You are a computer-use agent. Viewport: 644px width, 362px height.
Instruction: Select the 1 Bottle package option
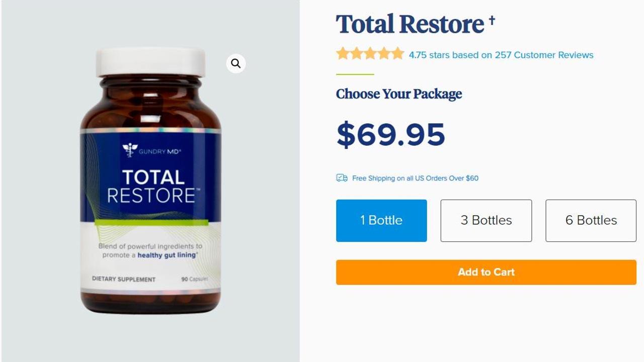pyautogui.click(x=381, y=221)
